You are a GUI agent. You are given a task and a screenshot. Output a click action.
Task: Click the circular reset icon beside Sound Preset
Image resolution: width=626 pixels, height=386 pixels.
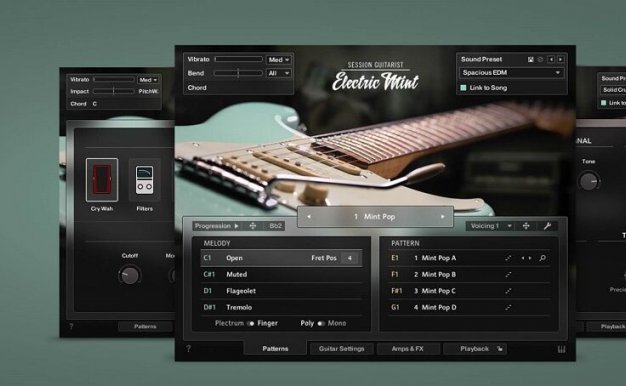[x=541, y=59]
